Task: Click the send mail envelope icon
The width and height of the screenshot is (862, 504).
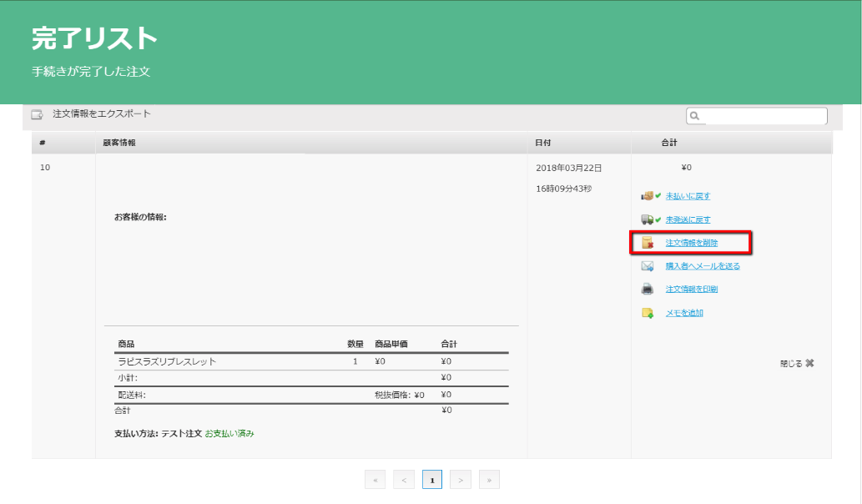Action: tap(648, 266)
